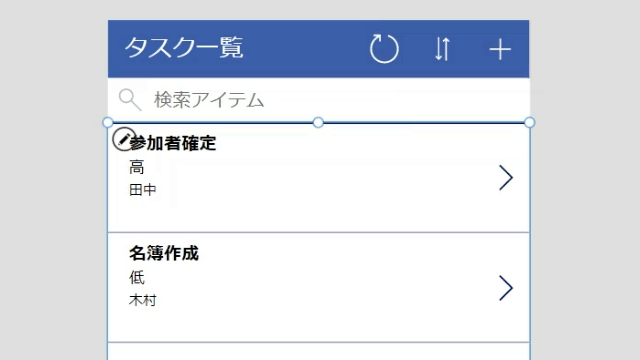Click the 検索アイテム search text field
The height and width of the screenshot is (360, 640).
pyautogui.click(x=318, y=100)
